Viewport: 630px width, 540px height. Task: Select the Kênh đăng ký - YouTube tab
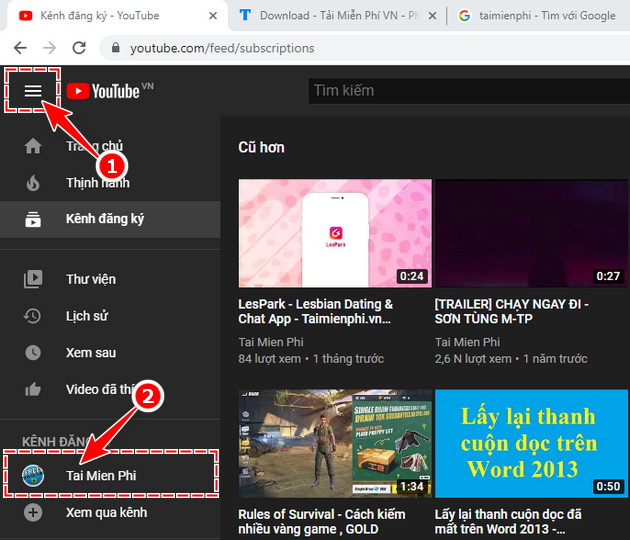[115, 16]
